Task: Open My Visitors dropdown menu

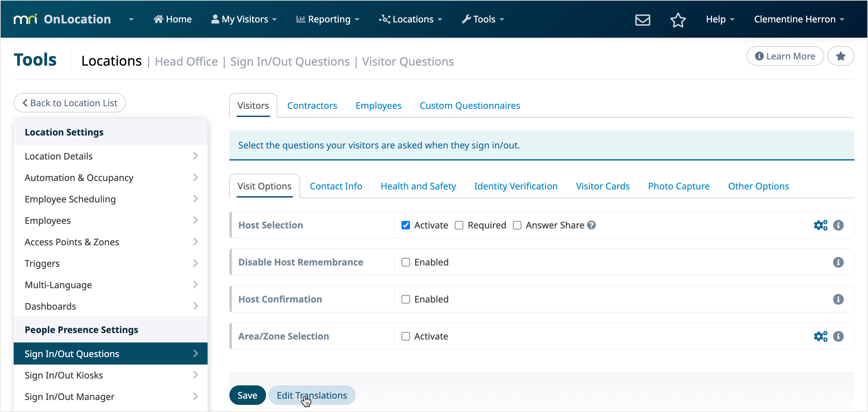Action: click(x=244, y=19)
